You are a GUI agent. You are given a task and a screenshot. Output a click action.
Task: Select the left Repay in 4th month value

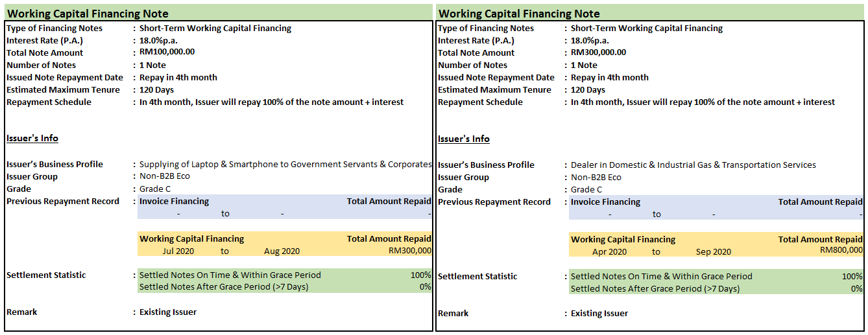pos(178,78)
